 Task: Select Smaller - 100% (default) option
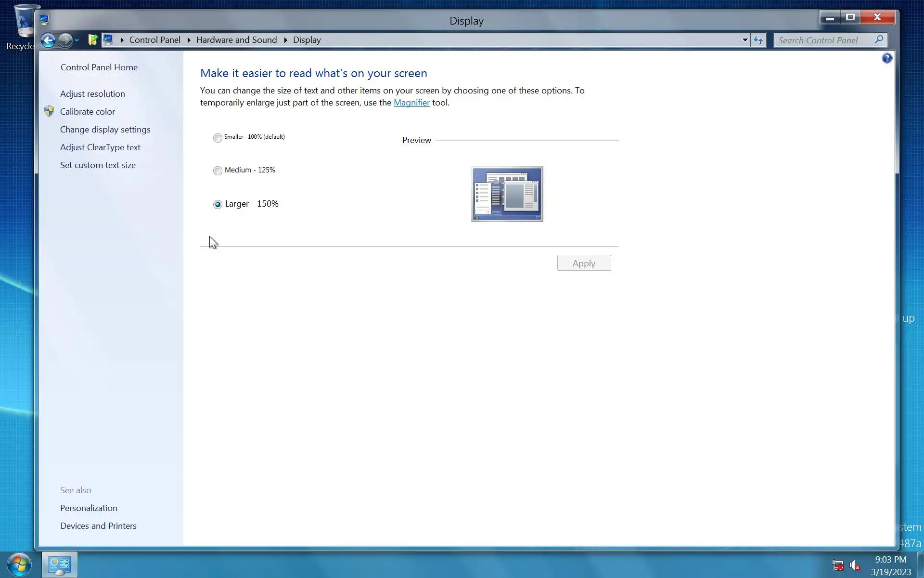point(218,138)
